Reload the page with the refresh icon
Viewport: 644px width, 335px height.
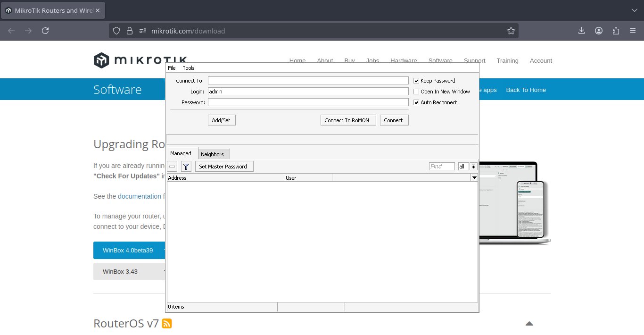coord(45,31)
